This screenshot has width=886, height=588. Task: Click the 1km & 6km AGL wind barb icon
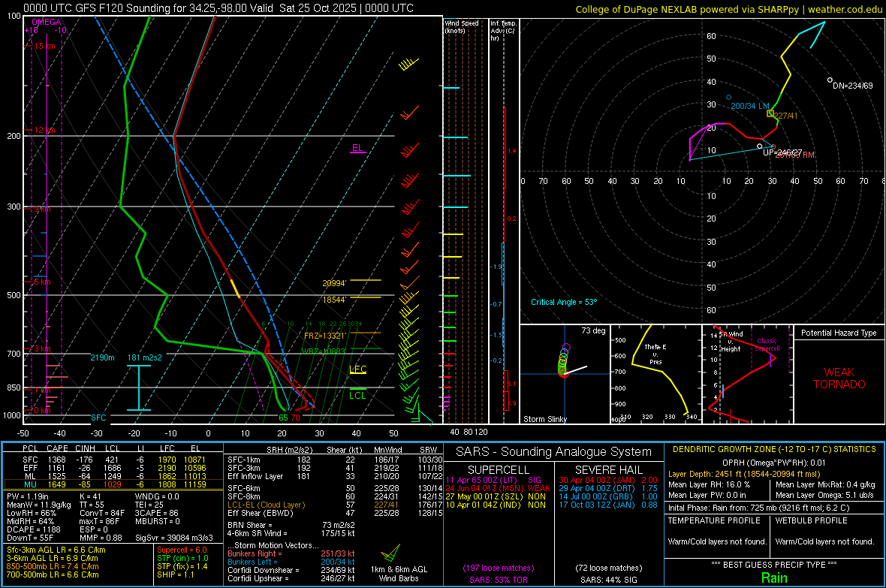click(391, 553)
